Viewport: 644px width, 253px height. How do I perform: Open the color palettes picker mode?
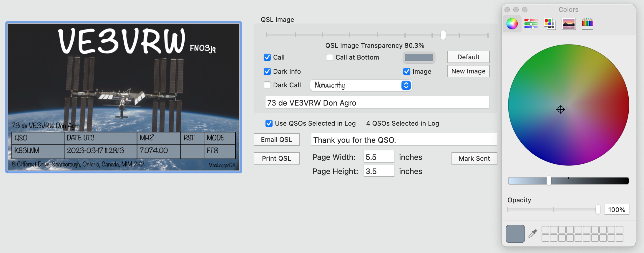tap(550, 24)
